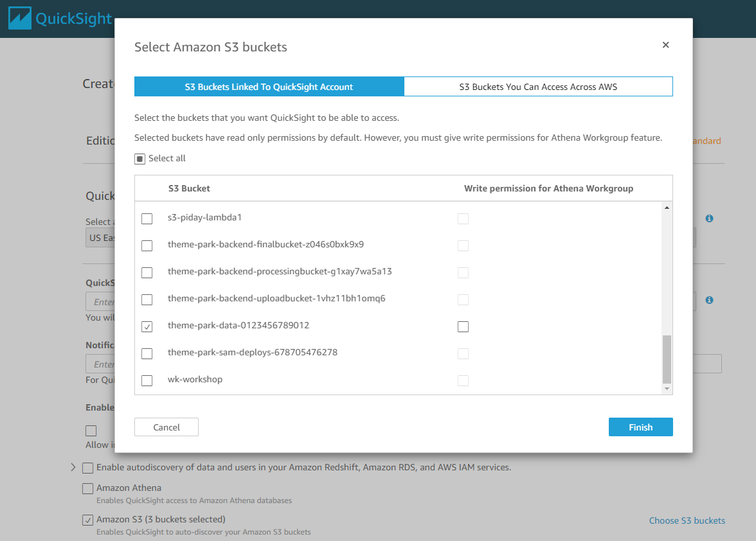Click the wk-workshop bucket name
This screenshot has height=541, width=756.
[195, 379]
